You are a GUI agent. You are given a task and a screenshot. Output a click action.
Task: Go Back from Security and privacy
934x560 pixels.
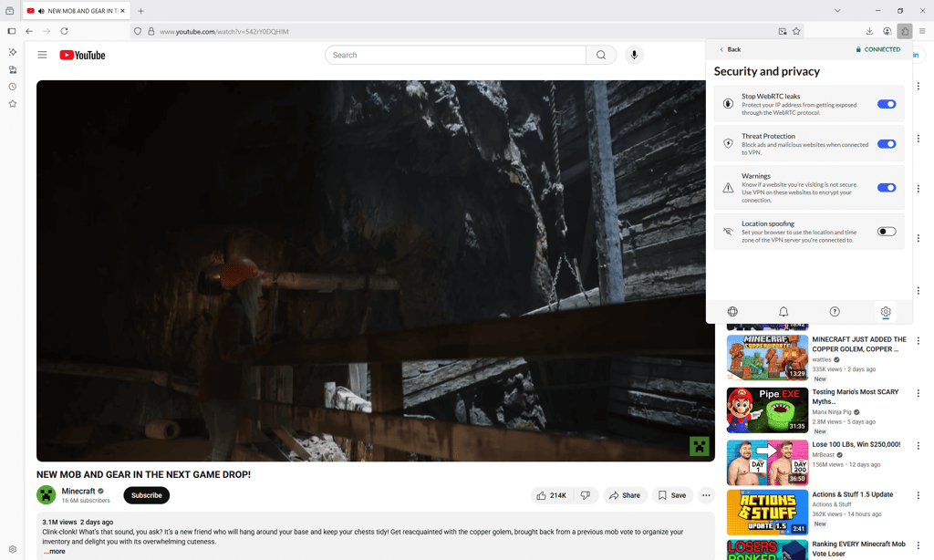pos(730,49)
